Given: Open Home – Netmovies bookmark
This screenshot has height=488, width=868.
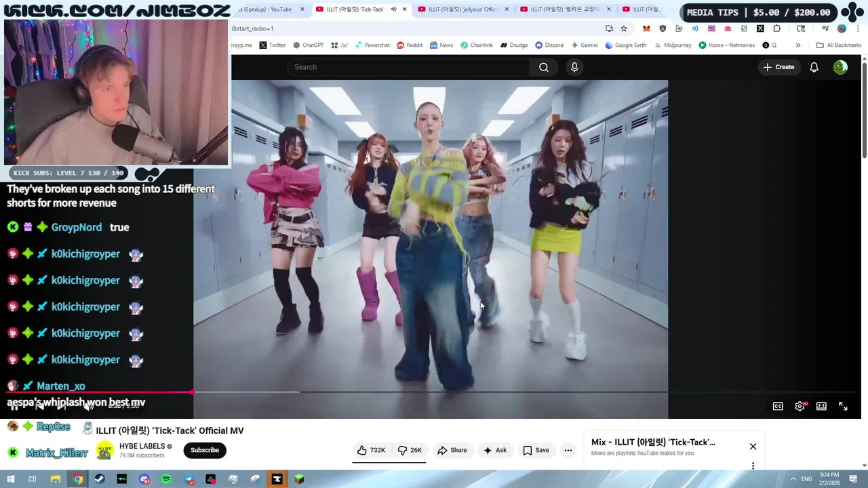Looking at the screenshot, I should [727, 45].
